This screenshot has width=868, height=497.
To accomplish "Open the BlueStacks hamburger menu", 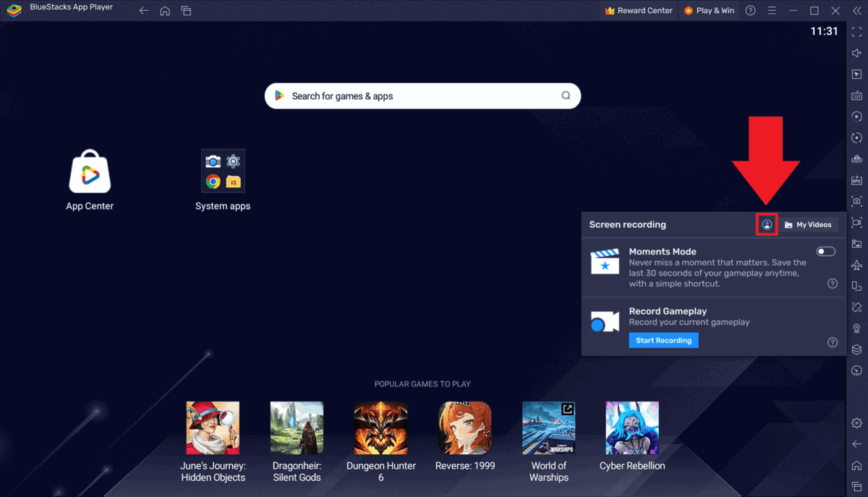I will 771,10.
